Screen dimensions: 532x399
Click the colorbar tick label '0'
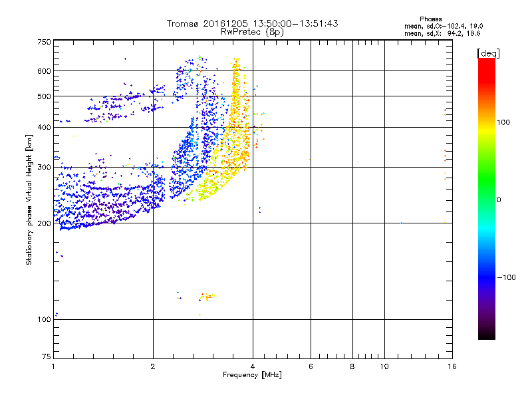click(x=499, y=200)
